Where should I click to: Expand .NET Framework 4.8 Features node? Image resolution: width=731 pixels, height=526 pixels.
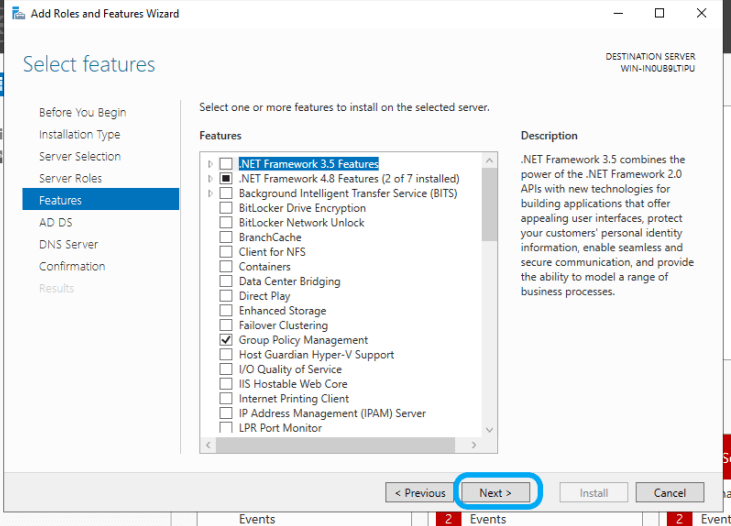(210, 179)
